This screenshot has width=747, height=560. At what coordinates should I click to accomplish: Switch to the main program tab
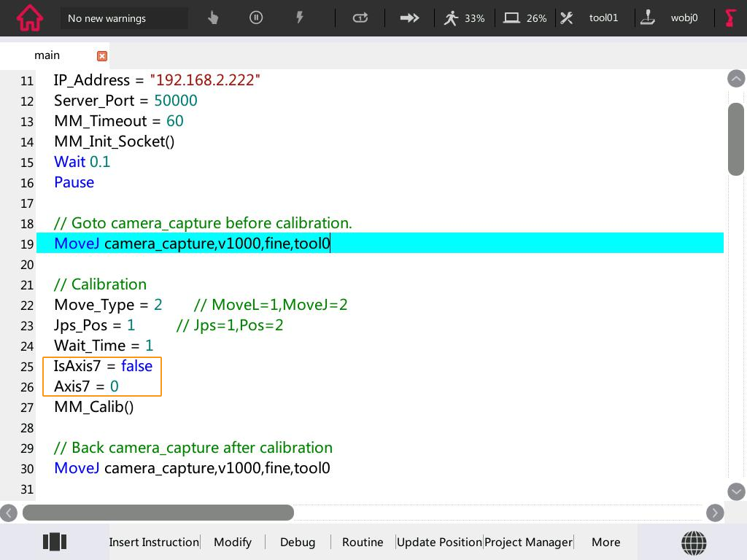click(x=47, y=55)
